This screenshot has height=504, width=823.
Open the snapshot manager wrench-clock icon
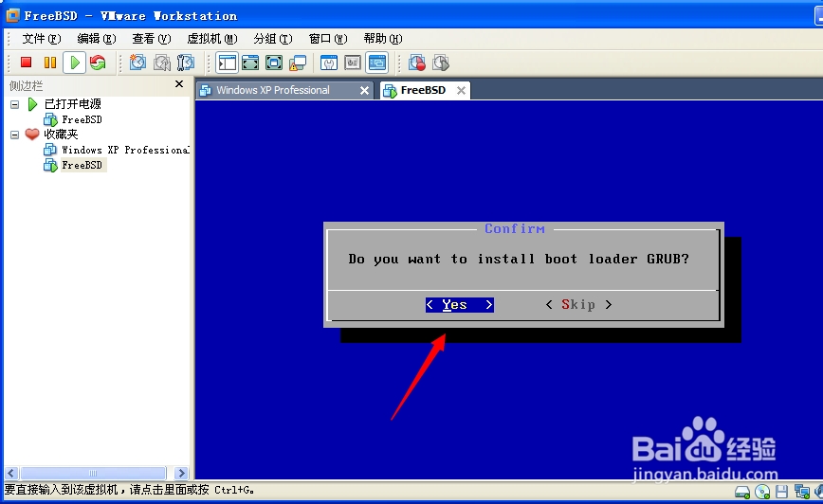[185, 63]
